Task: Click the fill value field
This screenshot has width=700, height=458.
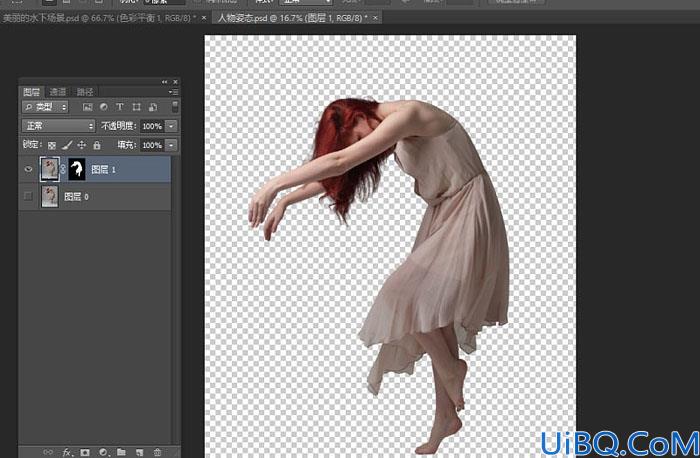Action: tap(152, 145)
